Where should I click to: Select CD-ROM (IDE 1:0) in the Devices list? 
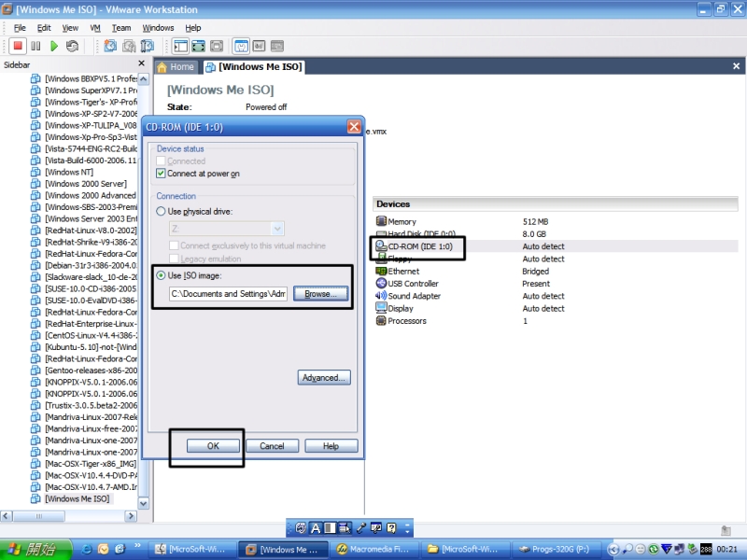420,246
